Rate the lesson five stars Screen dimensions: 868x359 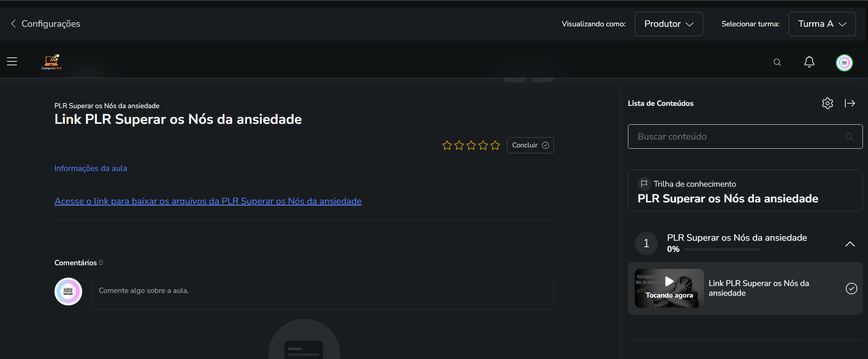point(495,146)
